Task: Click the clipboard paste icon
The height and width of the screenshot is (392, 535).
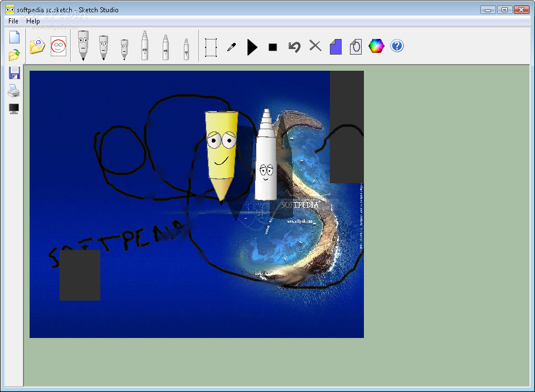Action: click(356, 47)
